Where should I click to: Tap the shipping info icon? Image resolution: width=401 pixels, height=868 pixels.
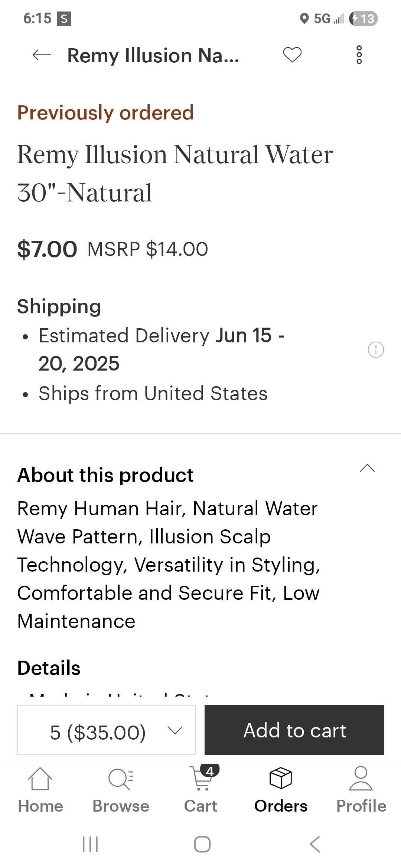tap(375, 349)
